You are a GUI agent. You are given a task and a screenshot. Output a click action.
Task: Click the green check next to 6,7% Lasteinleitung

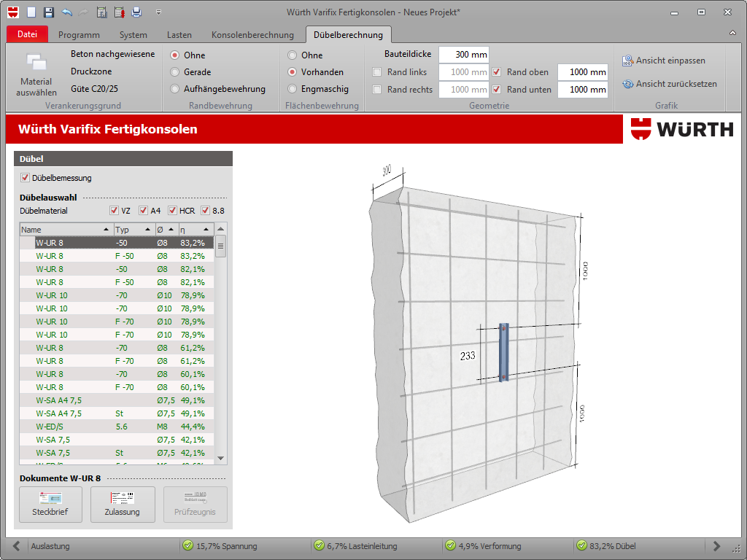[319, 545]
